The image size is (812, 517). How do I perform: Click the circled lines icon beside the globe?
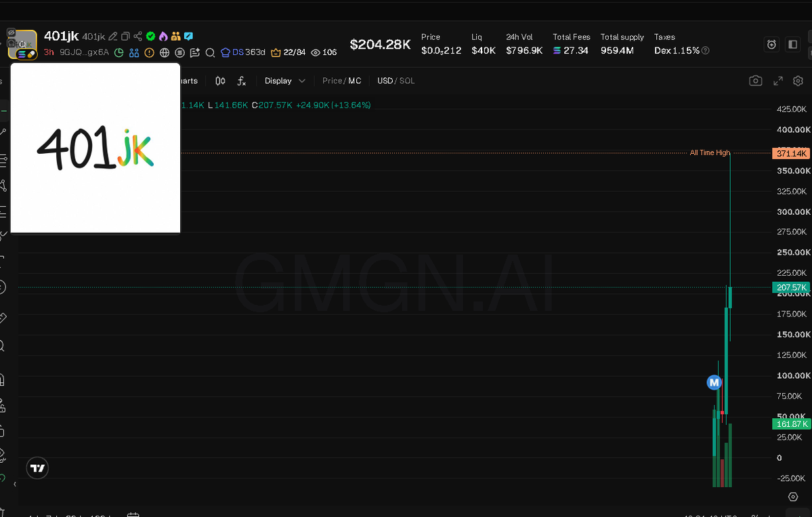[x=179, y=52]
